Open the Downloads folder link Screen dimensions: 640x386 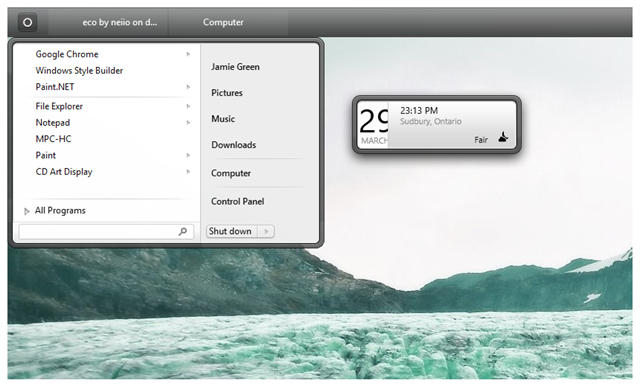click(233, 145)
